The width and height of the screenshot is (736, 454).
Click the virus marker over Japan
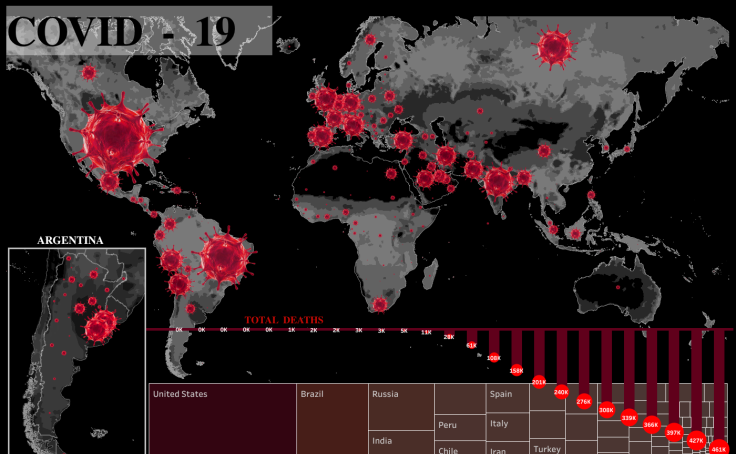point(627,149)
